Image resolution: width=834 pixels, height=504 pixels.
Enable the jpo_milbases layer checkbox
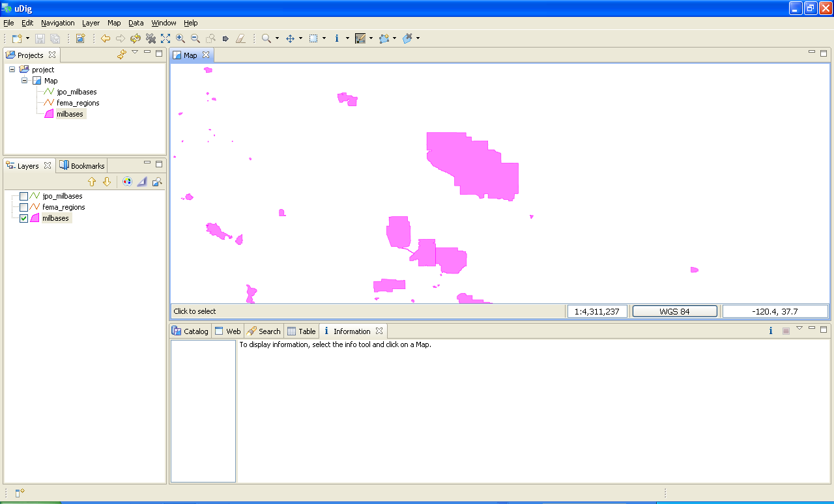click(24, 196)
